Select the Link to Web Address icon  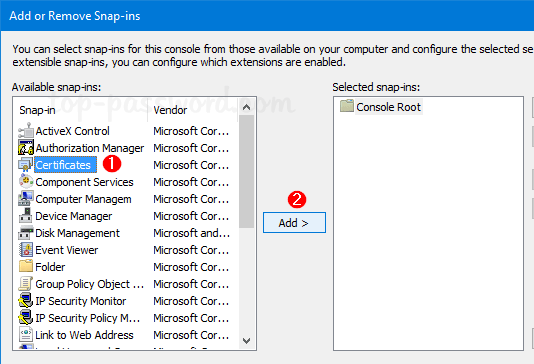[x=26, y=335]
